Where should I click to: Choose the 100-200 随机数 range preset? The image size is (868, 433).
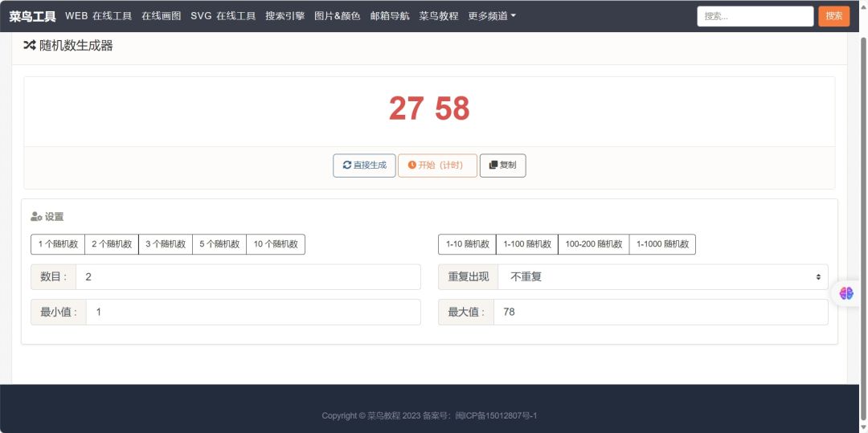coord(593,244)
